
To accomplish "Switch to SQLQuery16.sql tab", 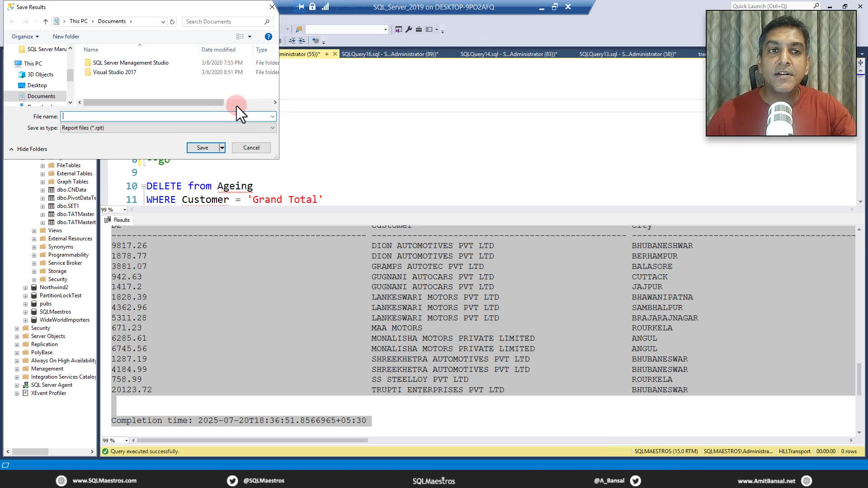I will (390, 54).
